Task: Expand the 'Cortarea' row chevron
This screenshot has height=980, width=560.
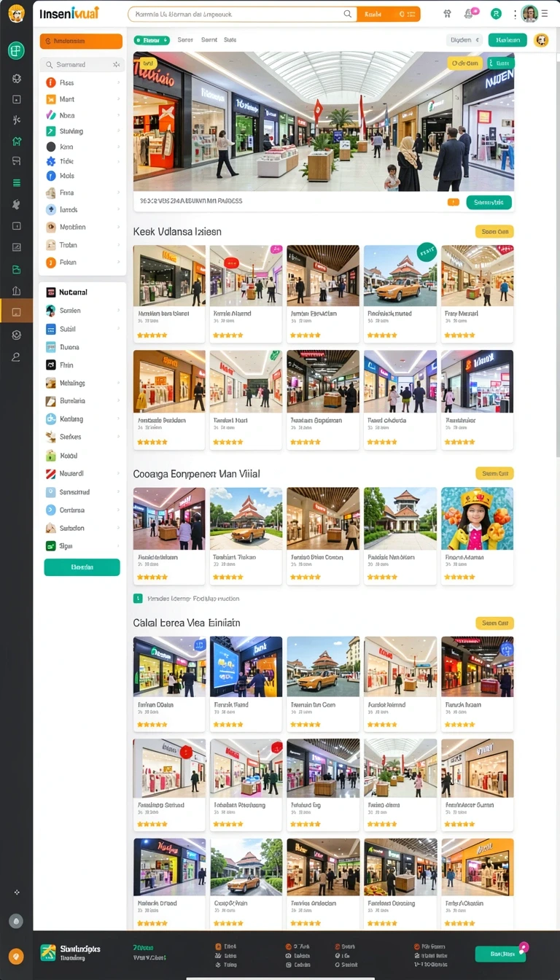Action: [x=118, y=510]
